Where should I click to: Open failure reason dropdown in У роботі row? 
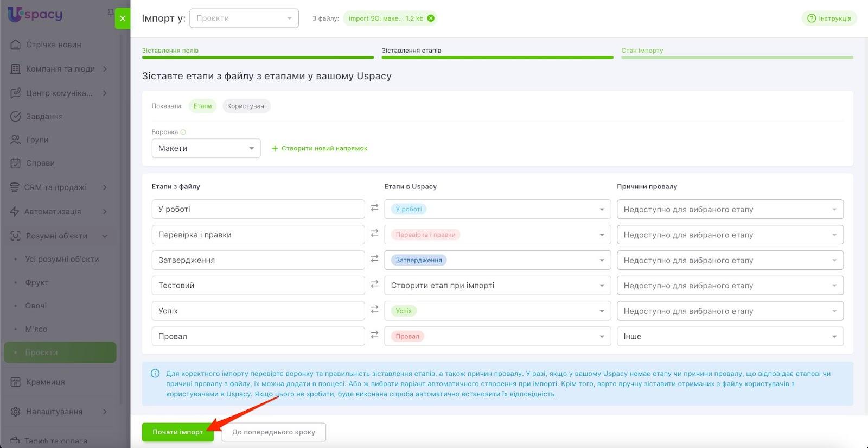pyautogui.click(x=730, y=209)
